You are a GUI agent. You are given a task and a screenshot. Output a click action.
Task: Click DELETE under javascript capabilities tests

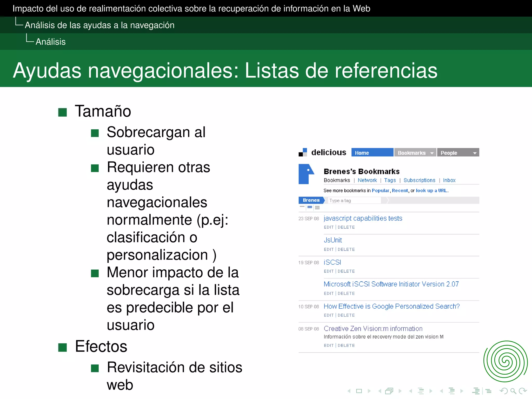point(346,227)
